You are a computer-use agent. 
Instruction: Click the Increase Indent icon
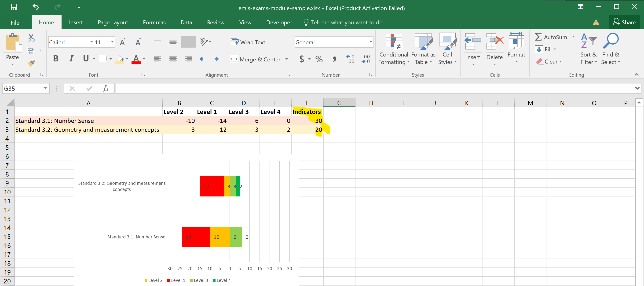click(219, 59)
